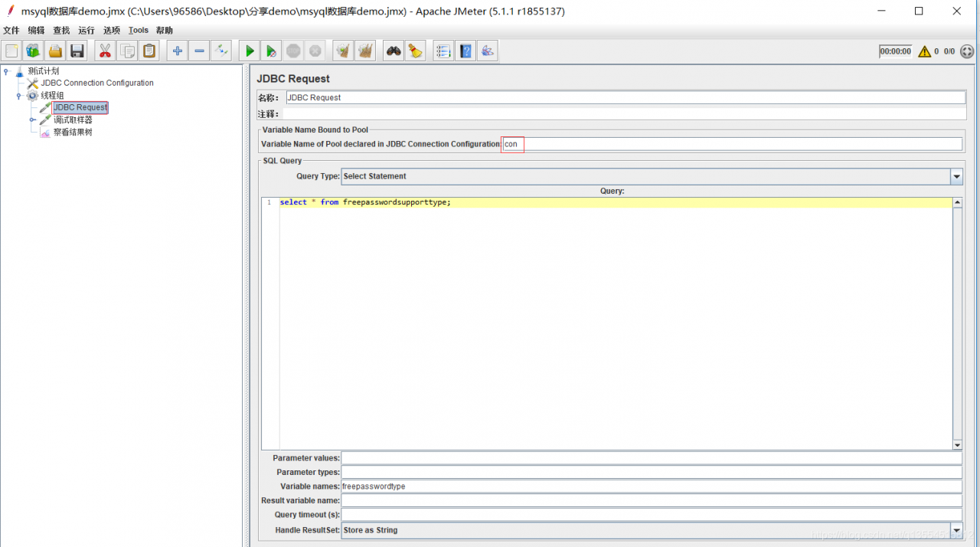
Task: Open Help with question mark icon
Action: 465,51
